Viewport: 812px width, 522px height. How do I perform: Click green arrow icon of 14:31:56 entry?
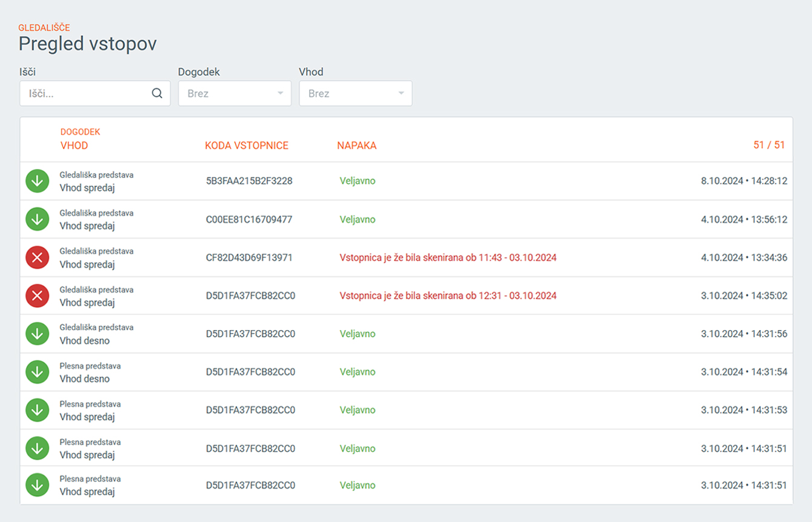38,334
